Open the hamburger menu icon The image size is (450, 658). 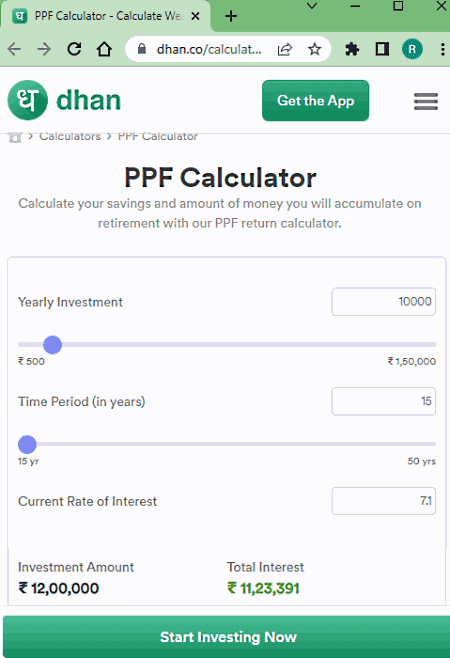point(426,101)
